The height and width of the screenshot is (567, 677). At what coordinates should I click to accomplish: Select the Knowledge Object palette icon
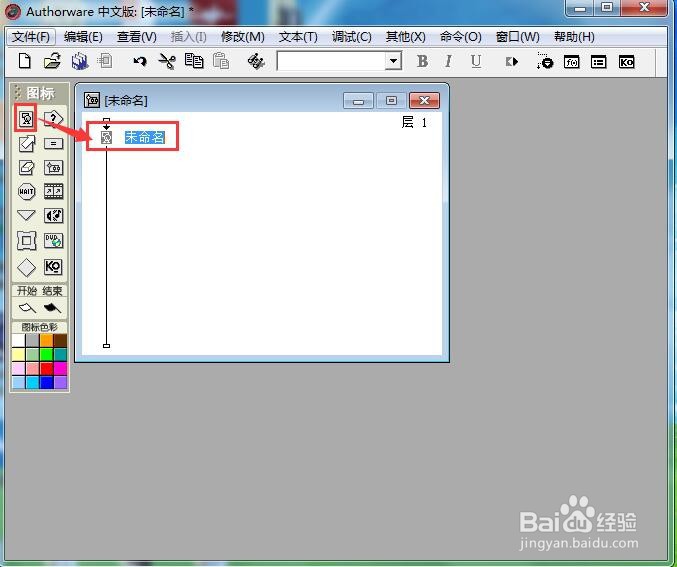(54, 267)
